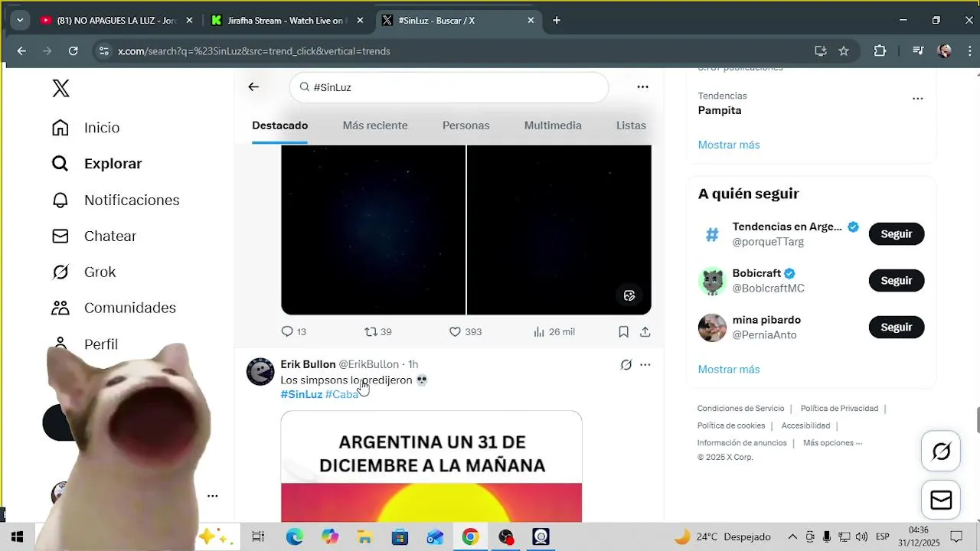Switch to the Multimedia tab
Viewport: 980px width, 551px height.
pos(553,126)
